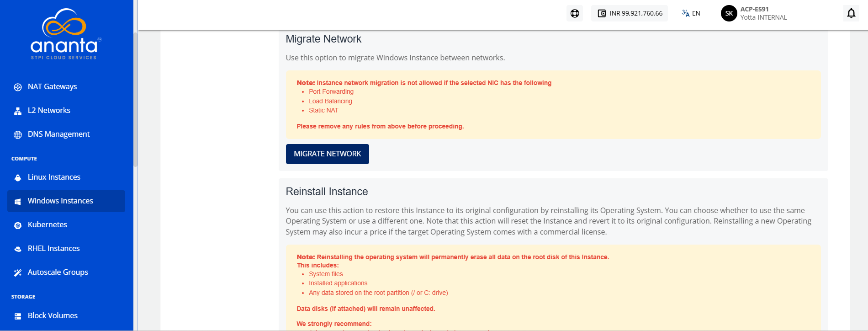Click the 'Installed applications' bullet text
The height and width of the screenshot is (331, 868).
click(x=338, y=283)
